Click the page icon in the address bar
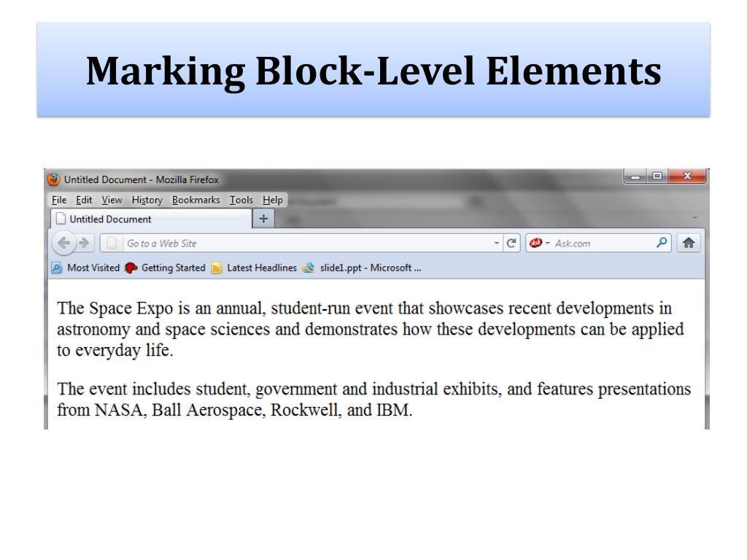Viewport: 747px width, 560px height. (x=111, y=244)
